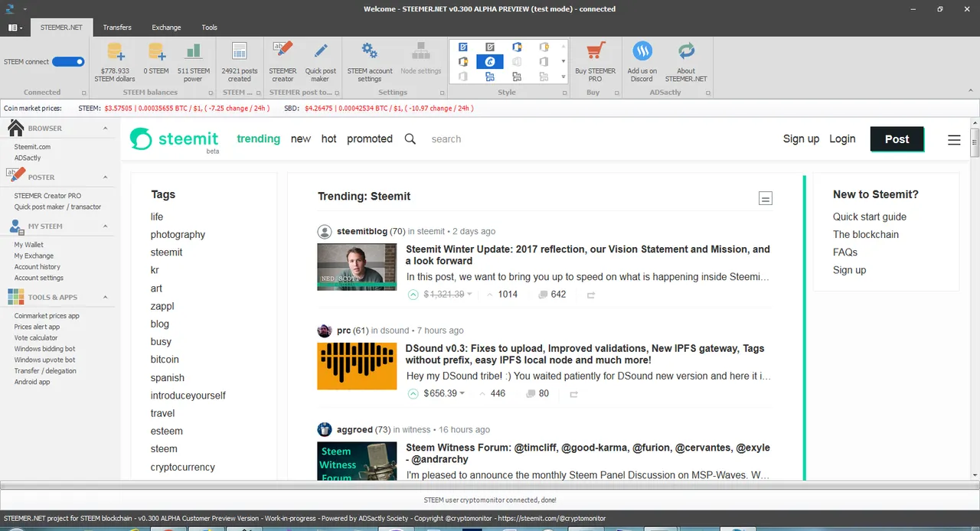Open the Ned Scott video thumbnail
Viewport: 980px width, 531px height.
(357, 267)
